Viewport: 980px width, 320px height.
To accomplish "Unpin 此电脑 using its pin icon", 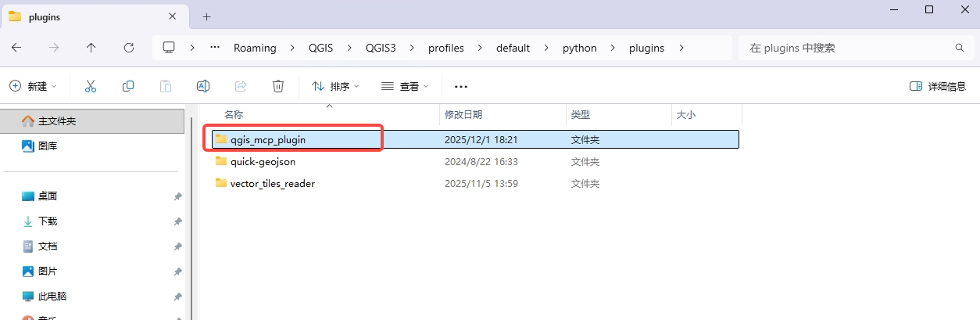I will tap(178, 297).
